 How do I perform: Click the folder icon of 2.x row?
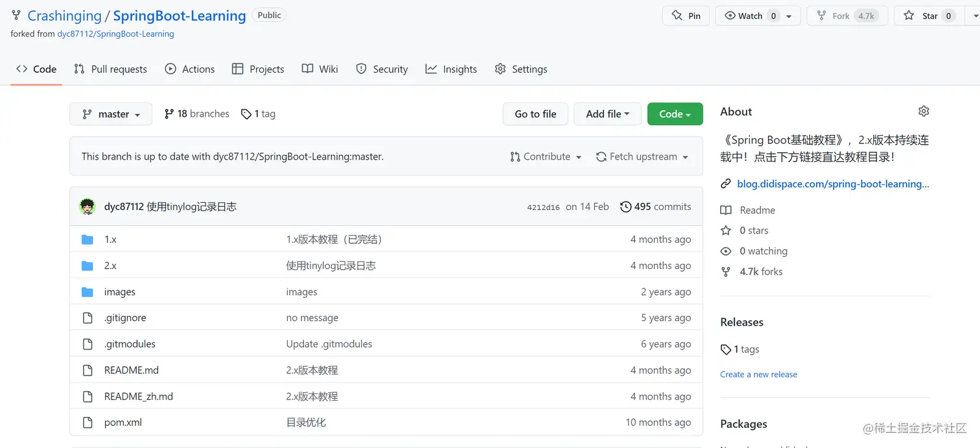click(x=87, y=266)
